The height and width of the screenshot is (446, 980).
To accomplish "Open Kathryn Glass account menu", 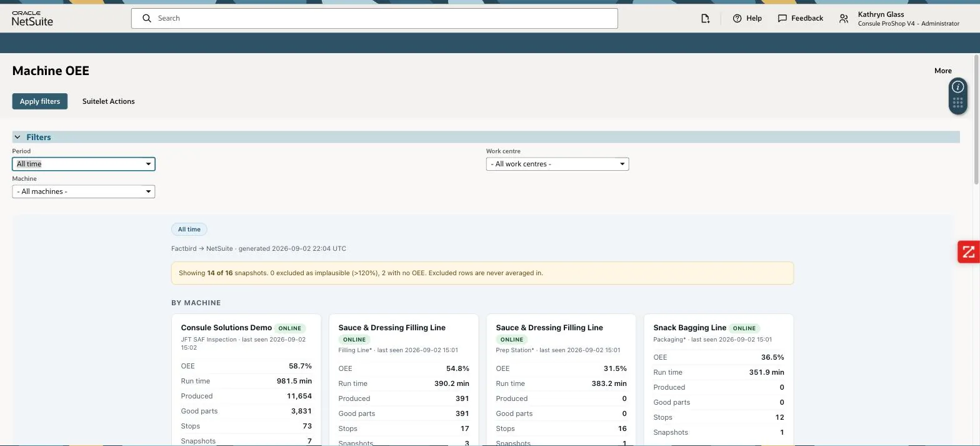I will (x=908, y=19).
